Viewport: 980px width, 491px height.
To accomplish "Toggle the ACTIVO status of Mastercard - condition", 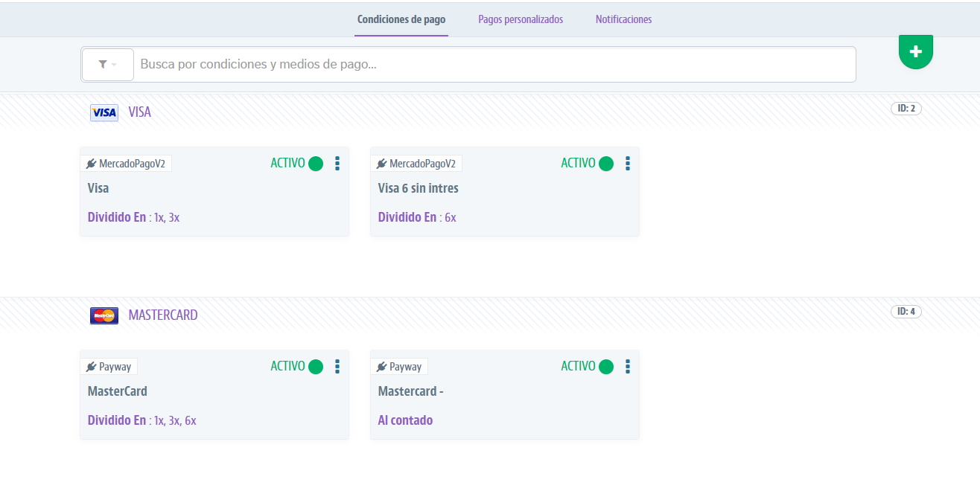I will [x=606, y=367].
